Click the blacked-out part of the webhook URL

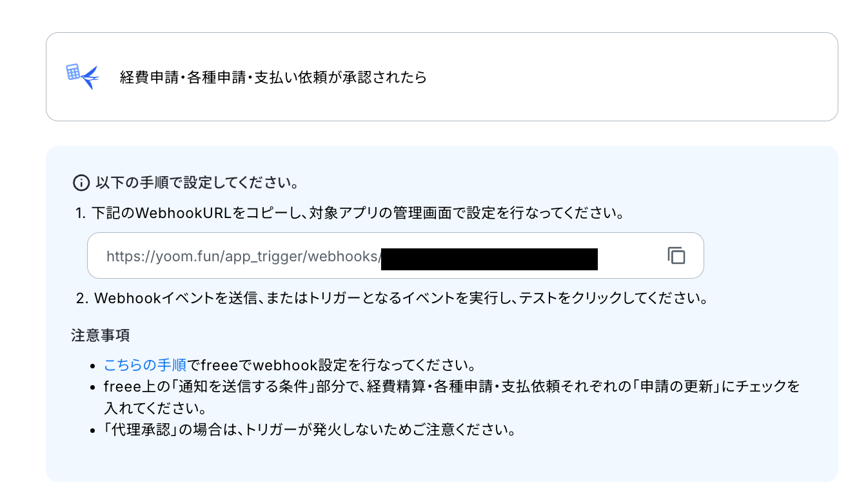click(x=489, y=258)
